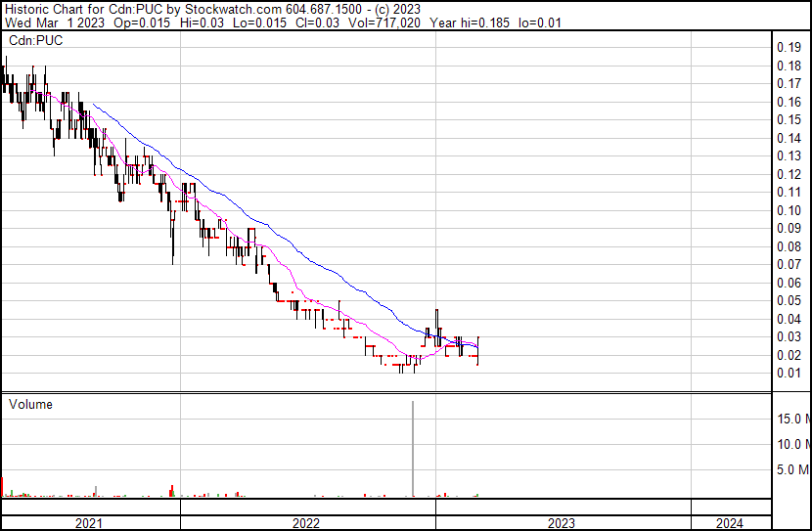This screenshot has height=531, width=812.
Task: Click the 0.05 price axis label
Action: 789,300
